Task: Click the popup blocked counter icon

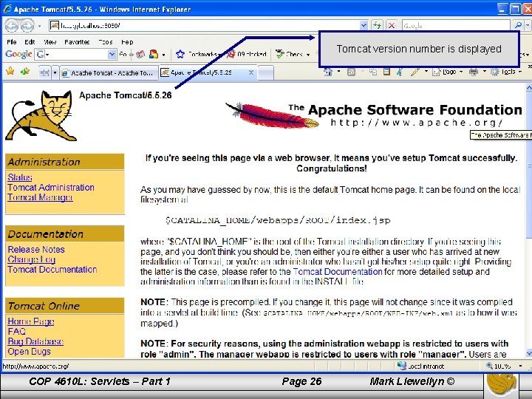Action: click(231, 54)
